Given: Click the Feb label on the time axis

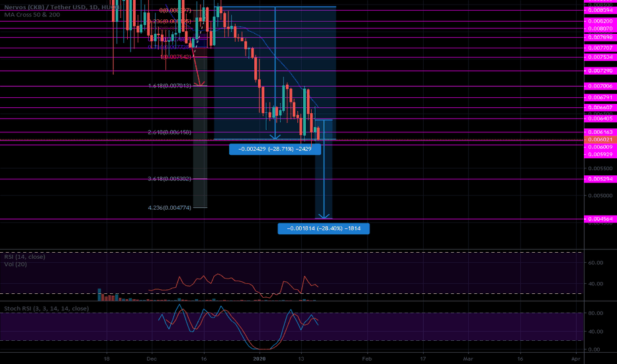Looking at the screenshot, I should (x=367, y=359).
